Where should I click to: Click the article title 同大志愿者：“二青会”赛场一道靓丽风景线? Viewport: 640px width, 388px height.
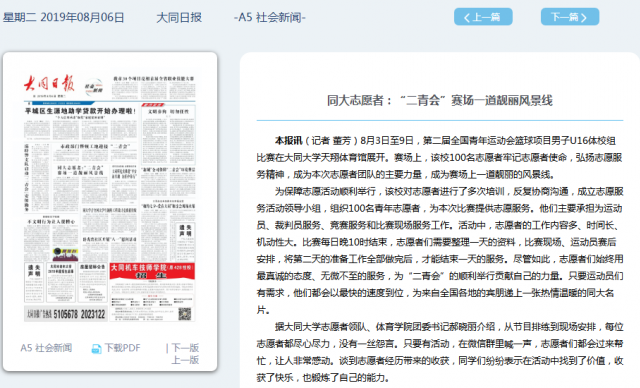(x=440, y=100)
